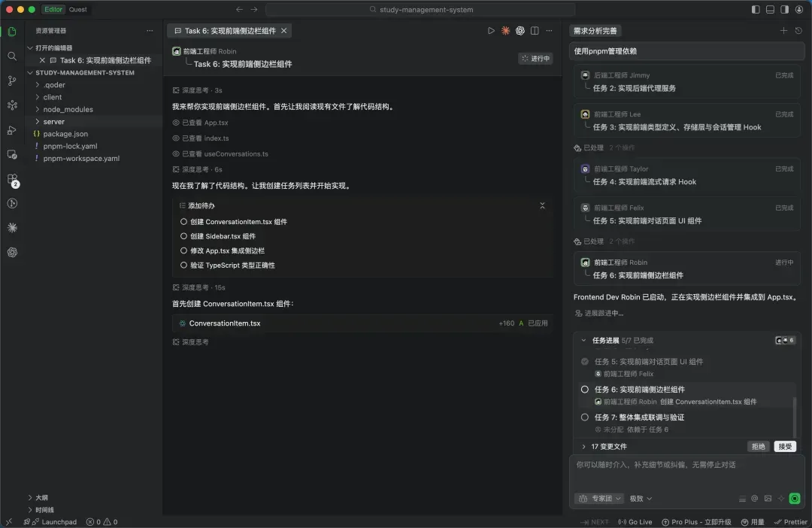This screenshot has width=812, height=528.
Task: Check the 创建 Sidebar.tsx 组件 todo circle
Action: [183, 236]
